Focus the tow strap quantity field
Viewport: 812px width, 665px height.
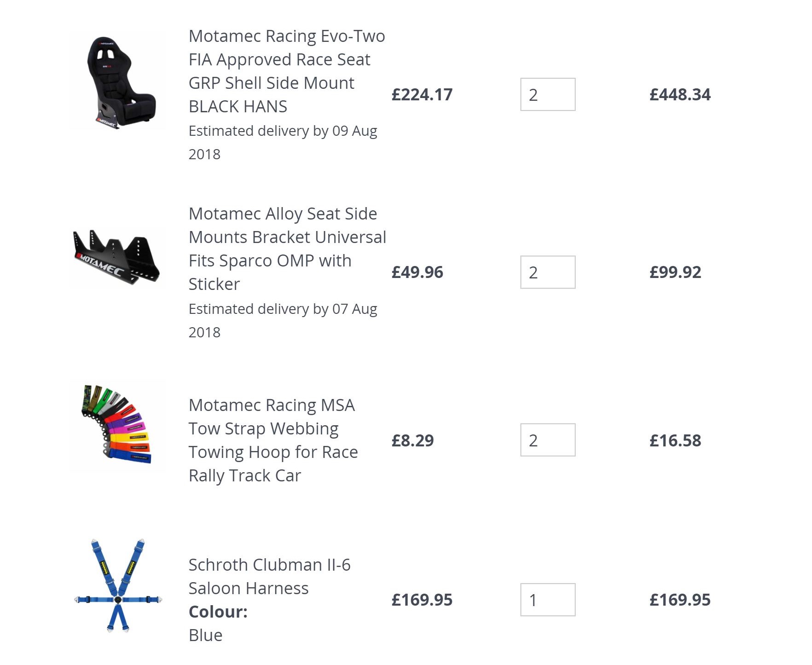(547, 440)
